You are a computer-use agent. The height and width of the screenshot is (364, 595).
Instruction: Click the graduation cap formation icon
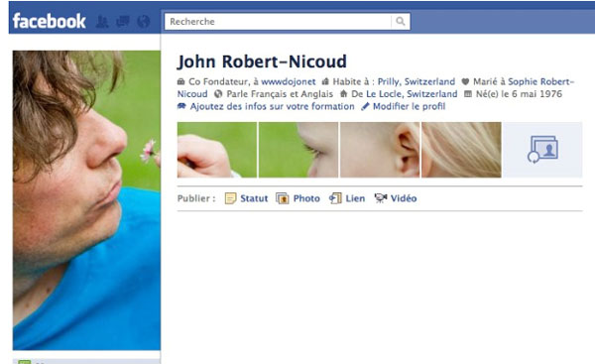coord(181,106)
